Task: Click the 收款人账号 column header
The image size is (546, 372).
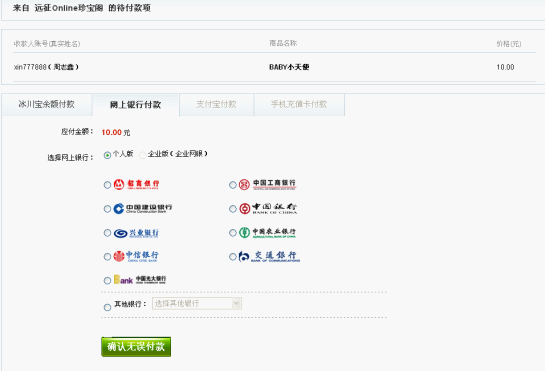Action: tap(47, 44)
